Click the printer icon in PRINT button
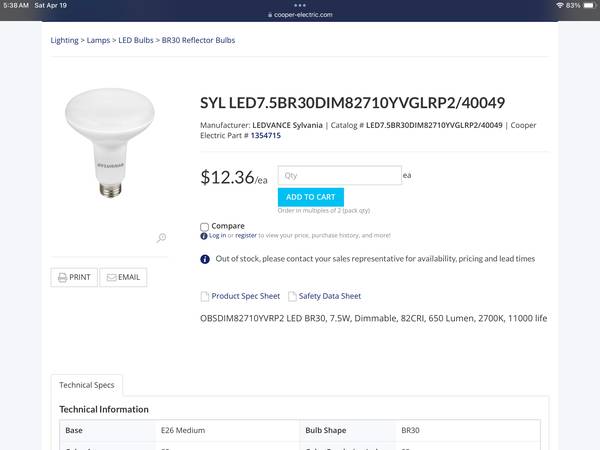This screenshot has height=450, width=600. [62, 277]
